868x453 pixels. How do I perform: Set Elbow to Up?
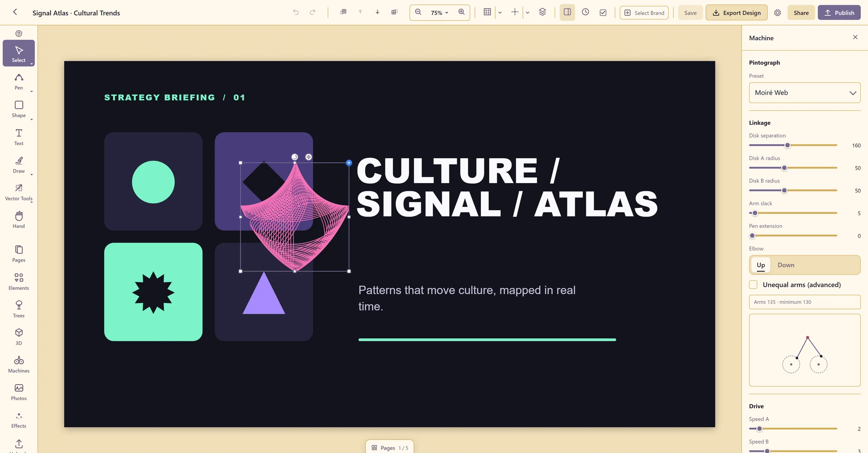coord(761,265)
